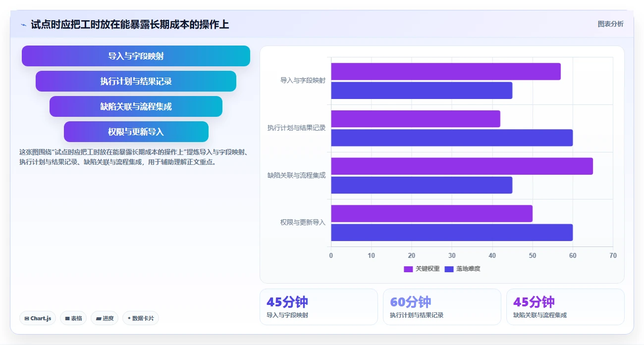Click the chart axis label 导入与字段映射
Viewport: 644px width, 345px height.
point(303,80)
